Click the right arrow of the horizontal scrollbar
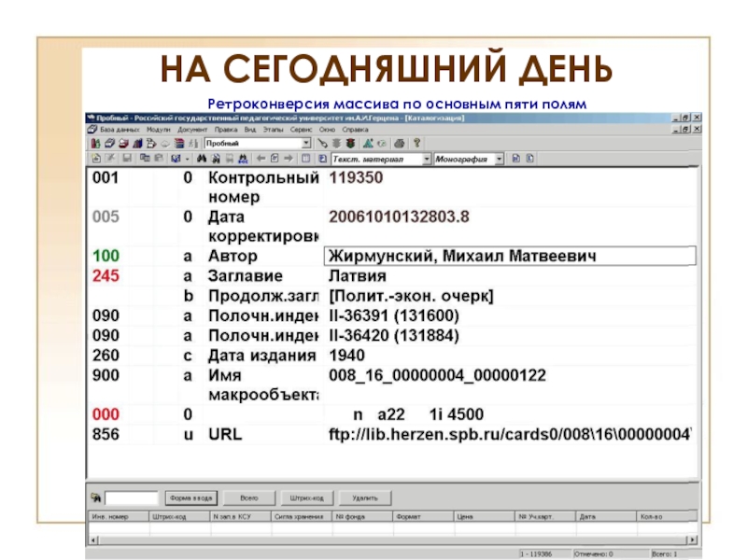747x560 pixels. point(694,539)
